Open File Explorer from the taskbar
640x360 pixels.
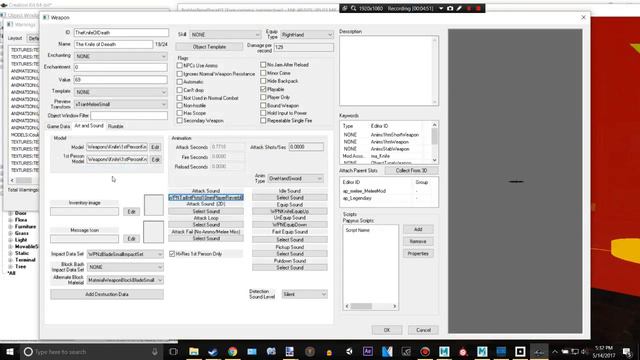click(194, 351)
